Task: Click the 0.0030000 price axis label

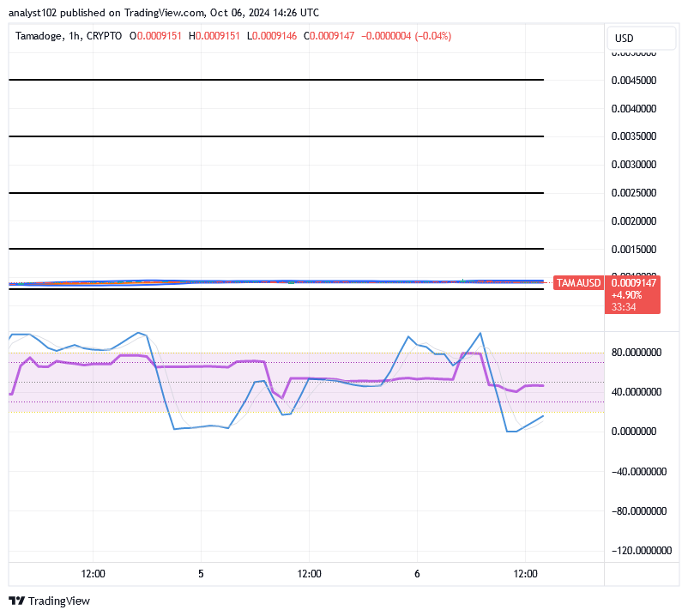Action: point(634,165)
